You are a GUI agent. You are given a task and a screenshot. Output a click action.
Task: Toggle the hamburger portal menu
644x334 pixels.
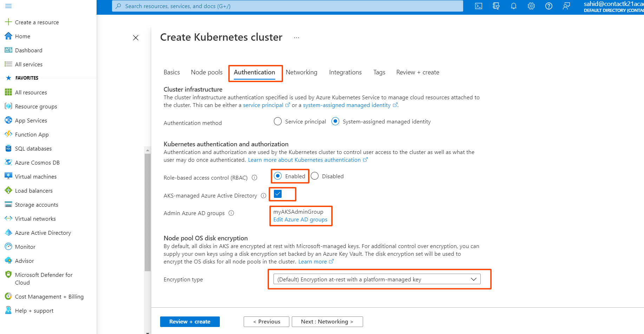click(8, 6)
